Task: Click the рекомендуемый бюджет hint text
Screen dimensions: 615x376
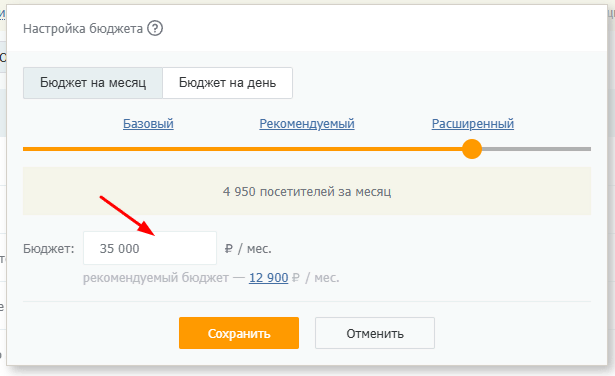Action: 156,278
